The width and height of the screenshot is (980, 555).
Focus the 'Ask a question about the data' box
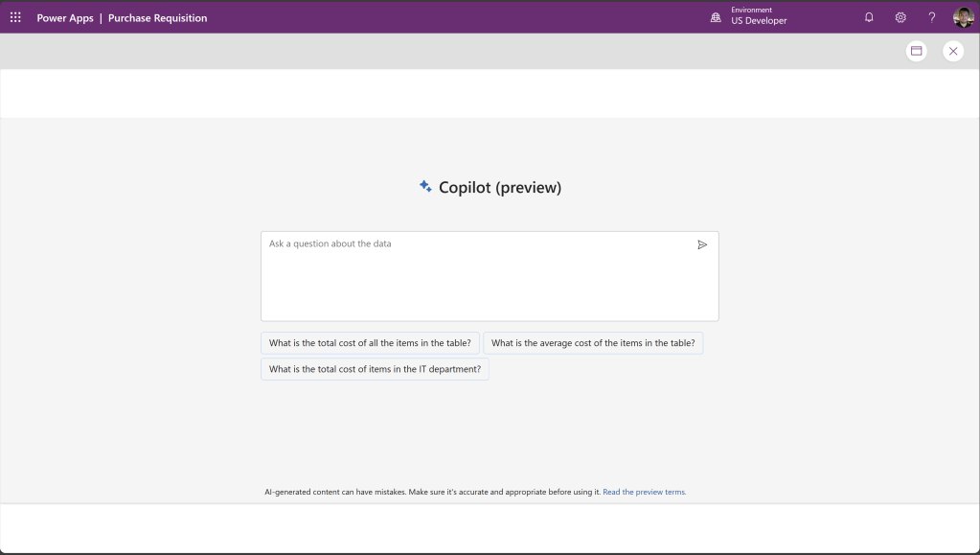(x=479, y=278)
